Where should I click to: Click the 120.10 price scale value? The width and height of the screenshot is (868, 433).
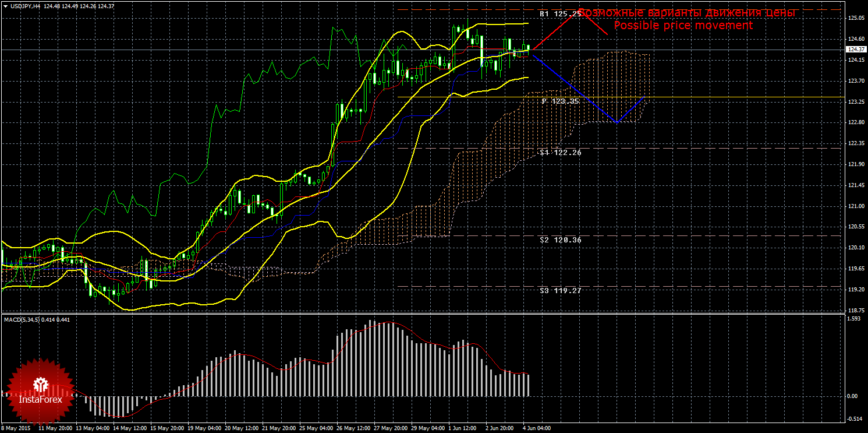[x=856, y=248]
